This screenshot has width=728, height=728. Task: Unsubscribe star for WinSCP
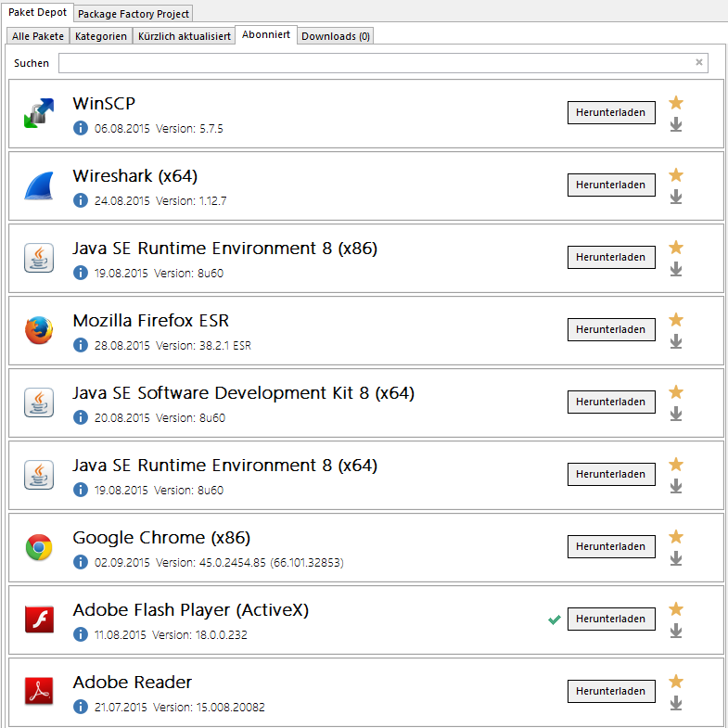[675, 103]
